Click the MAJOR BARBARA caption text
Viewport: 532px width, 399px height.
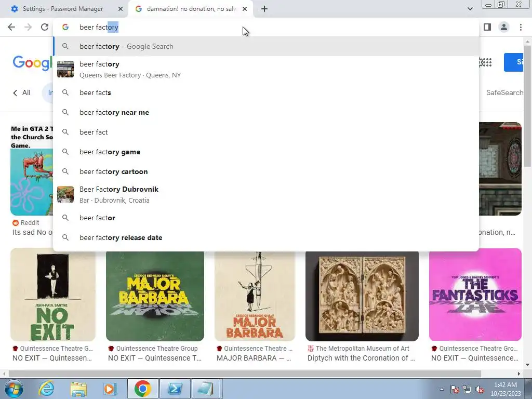(x=254, y=358)
